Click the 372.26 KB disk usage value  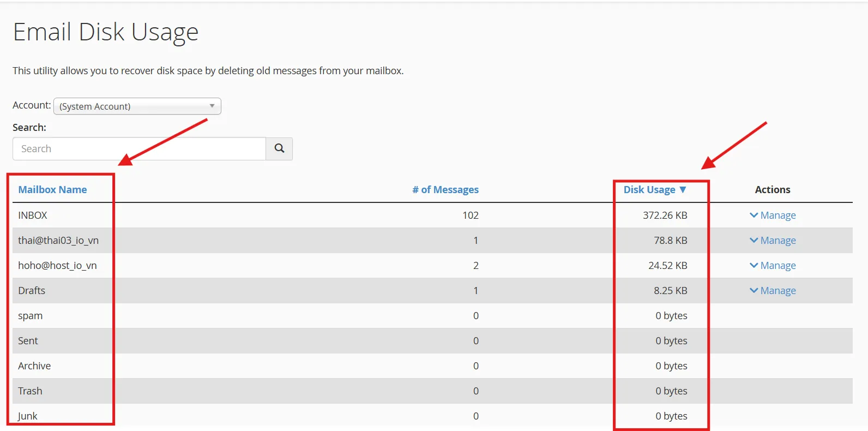point(665,215)
